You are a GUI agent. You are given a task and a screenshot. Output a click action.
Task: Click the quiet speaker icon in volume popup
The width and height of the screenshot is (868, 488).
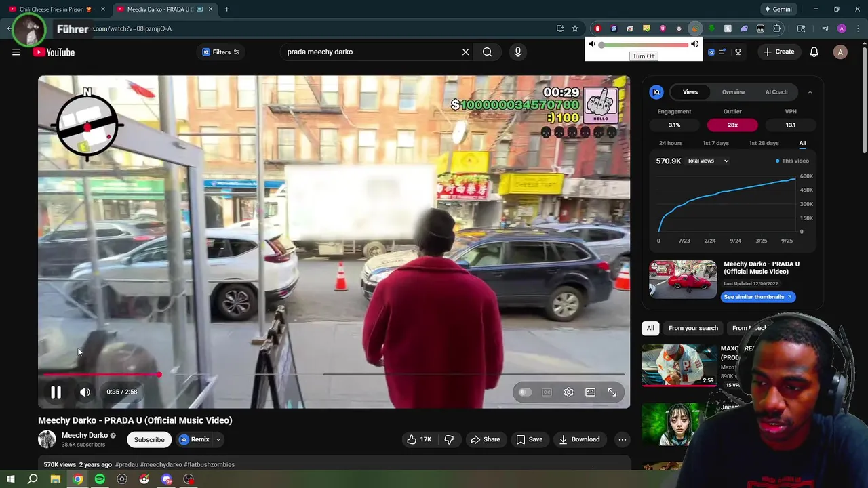tap(592, 44)
